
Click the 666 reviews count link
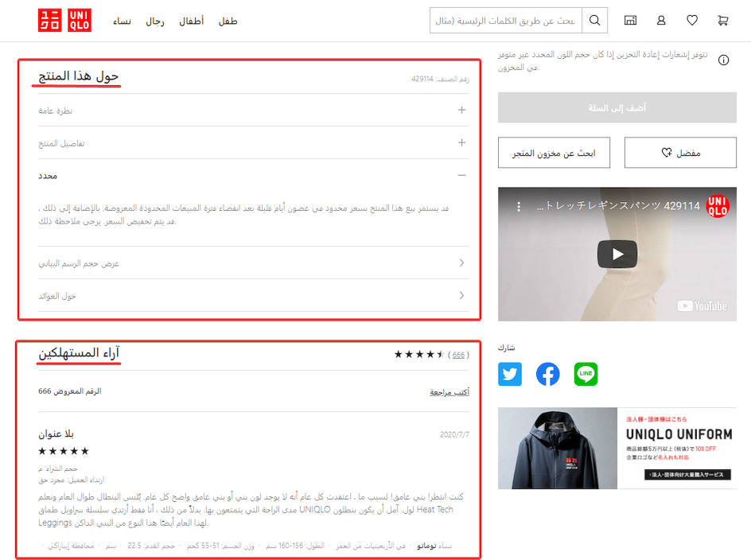pyautogui.click(x=458, y=355)
